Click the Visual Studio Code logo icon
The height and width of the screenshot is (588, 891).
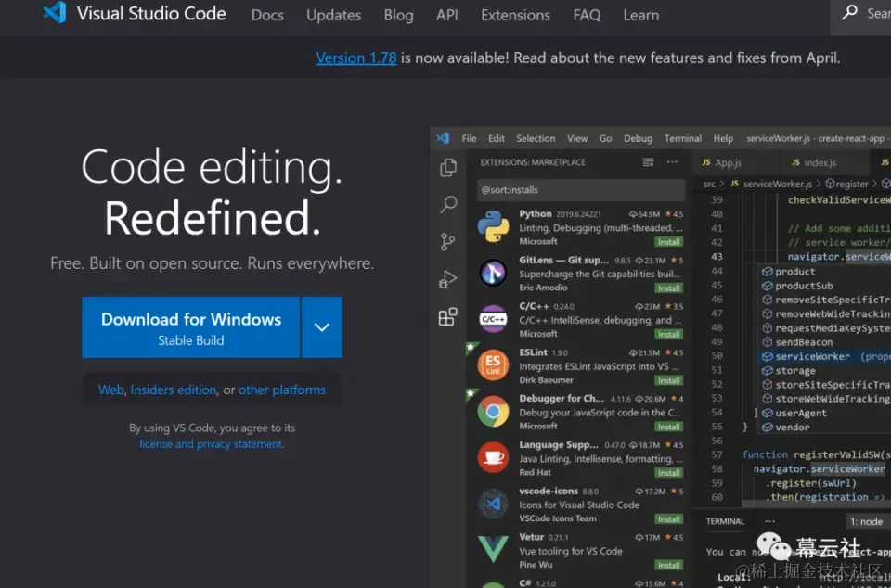55,12
